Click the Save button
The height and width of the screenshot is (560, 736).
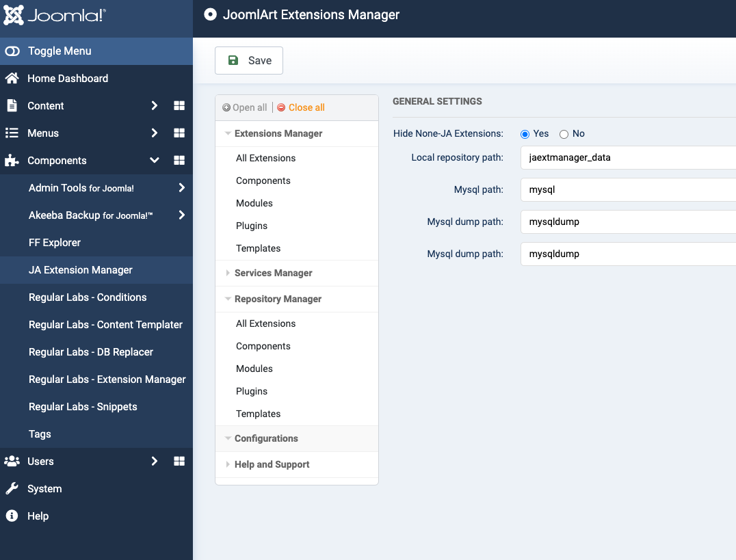[x=249, y=60]
